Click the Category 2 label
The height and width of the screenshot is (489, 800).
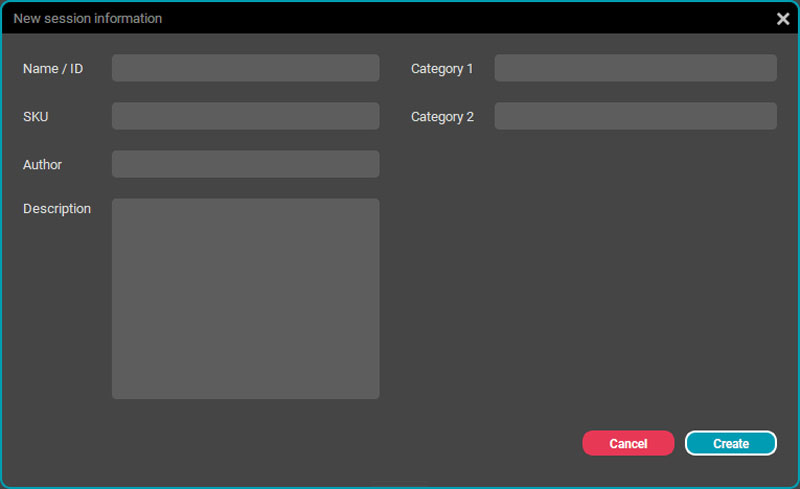click(x=442, y=117)
